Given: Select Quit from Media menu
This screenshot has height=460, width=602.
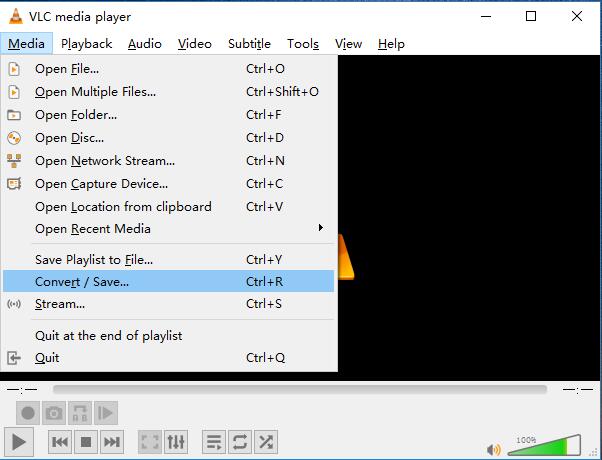Looking at the screenshot, I should pos(169,358).
